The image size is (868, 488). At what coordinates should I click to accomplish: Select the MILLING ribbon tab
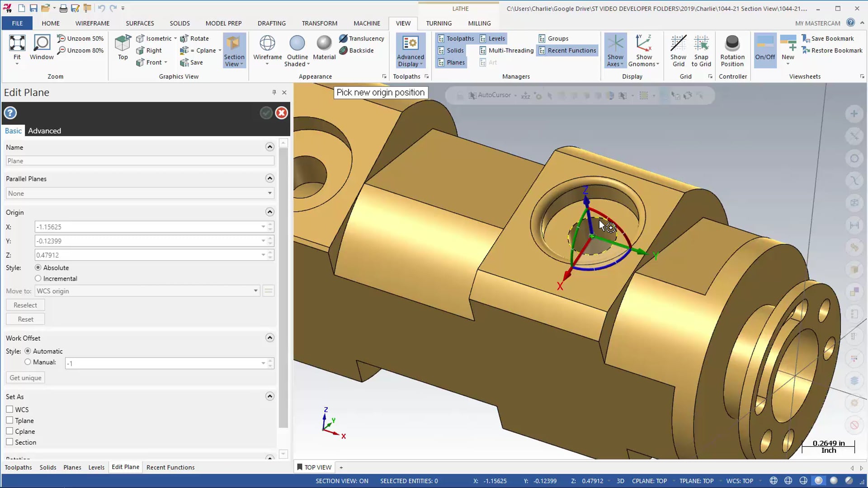(x=479, y=23)
